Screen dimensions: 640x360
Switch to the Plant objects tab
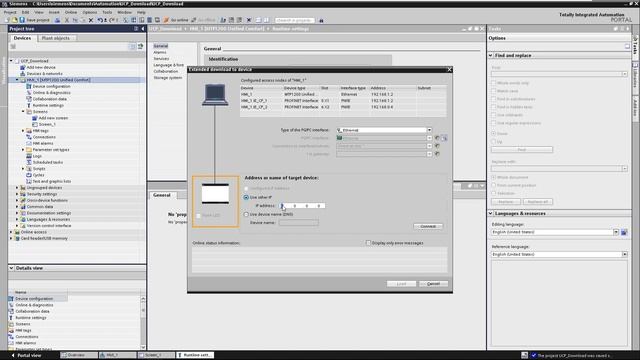click(x=56, y=38)
